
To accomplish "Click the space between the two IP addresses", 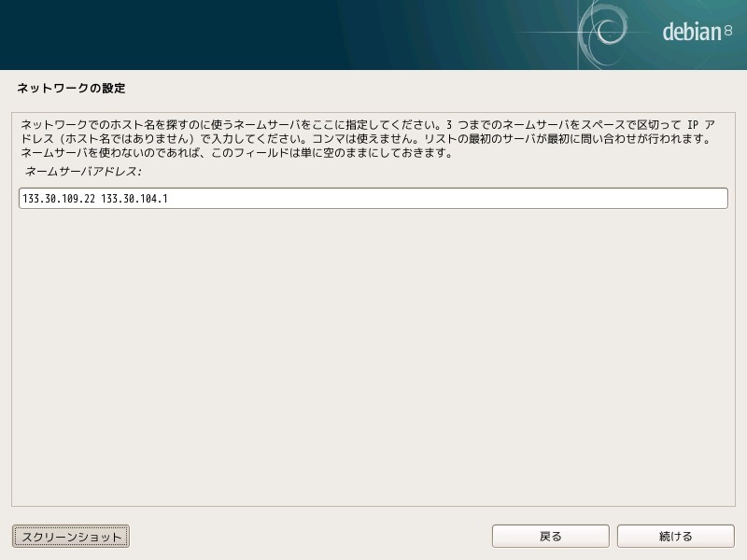I will (x=98, y=199).
